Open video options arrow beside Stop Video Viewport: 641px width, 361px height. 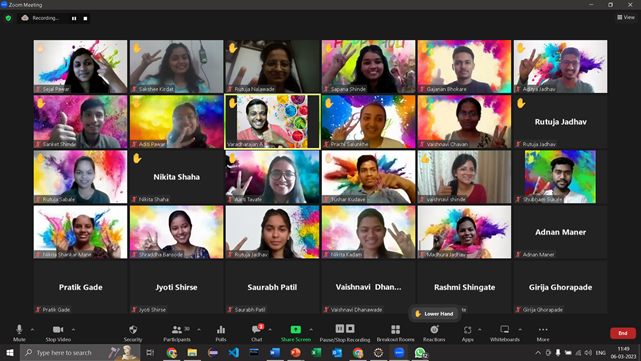click(74, 330)
